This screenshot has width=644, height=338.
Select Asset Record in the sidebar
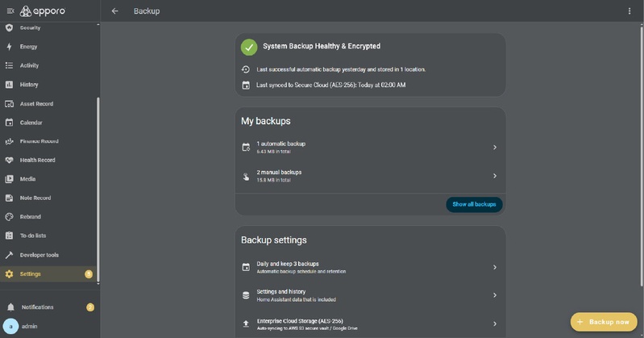tap(49, 103)
